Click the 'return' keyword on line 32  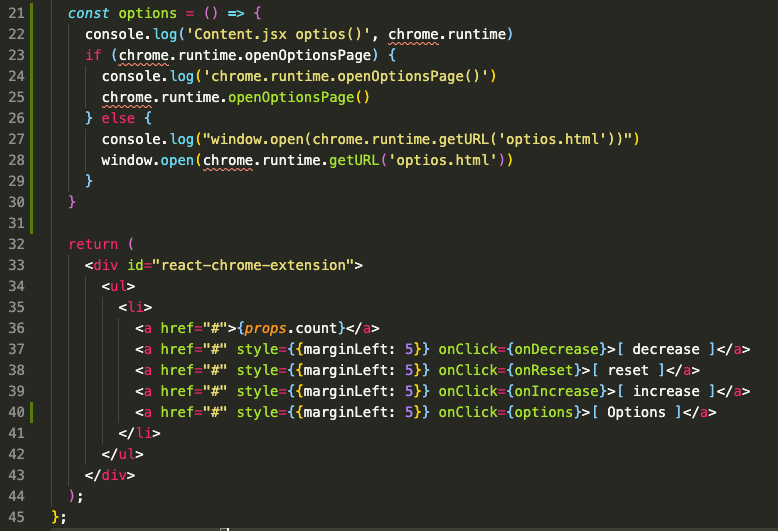pyautogui.click(x=93, y=244)
